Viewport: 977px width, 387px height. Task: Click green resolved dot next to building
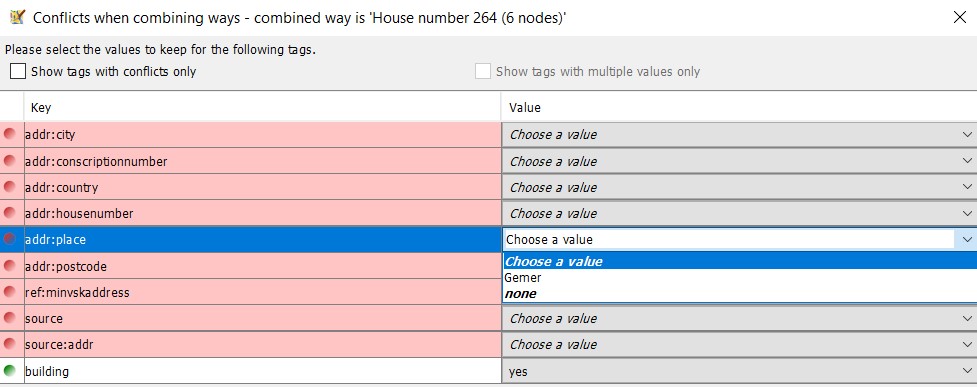tap(9, 371)
